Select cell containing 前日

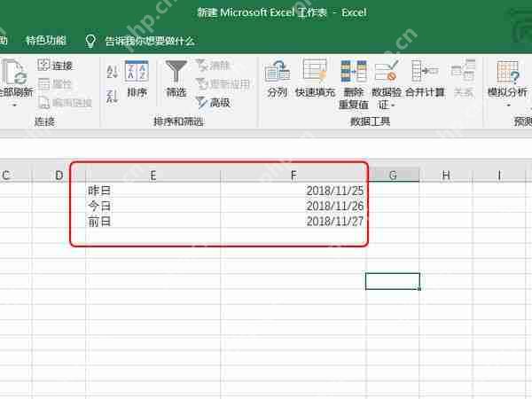coord(153,221)
